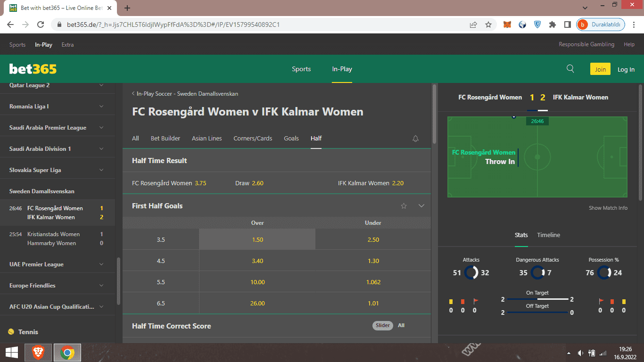Expand the Qatar League 2 section

[58, 85]
